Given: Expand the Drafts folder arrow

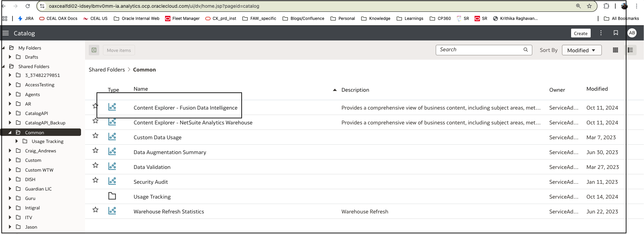Looking at the screenshot, I should point(10,57).
